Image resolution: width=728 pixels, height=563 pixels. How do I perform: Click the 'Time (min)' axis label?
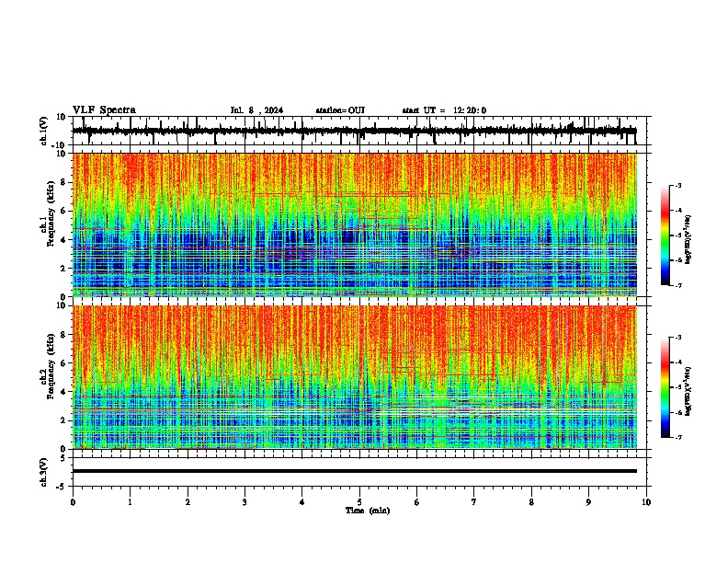coord(368,511)
